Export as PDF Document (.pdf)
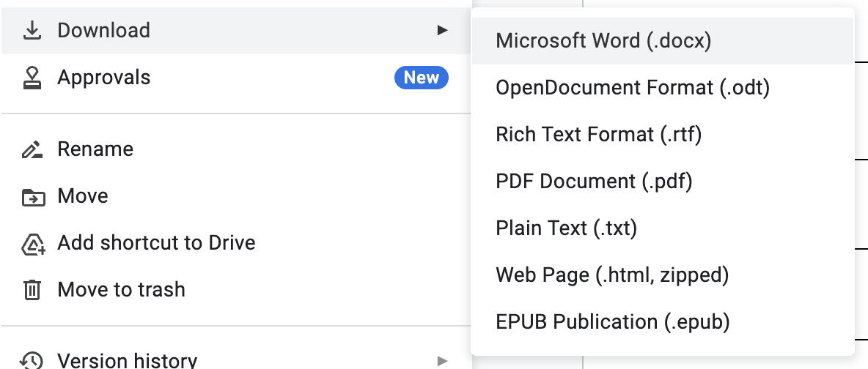Screen dimensions: 868x369 [x=594, y=182]
